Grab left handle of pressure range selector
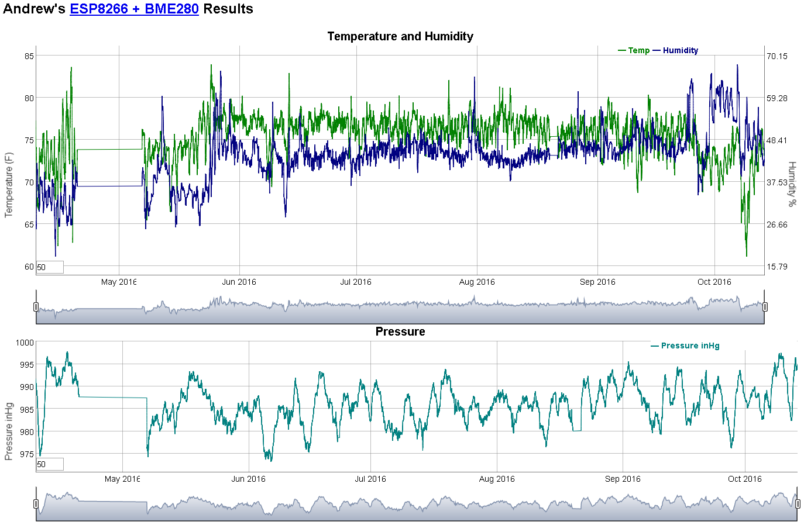The width and height of the screenshot is (804, 532). coord(36,504)
